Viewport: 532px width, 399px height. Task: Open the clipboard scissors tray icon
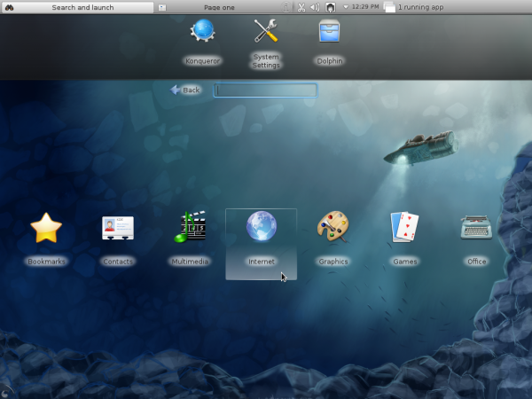pos(301,7)
